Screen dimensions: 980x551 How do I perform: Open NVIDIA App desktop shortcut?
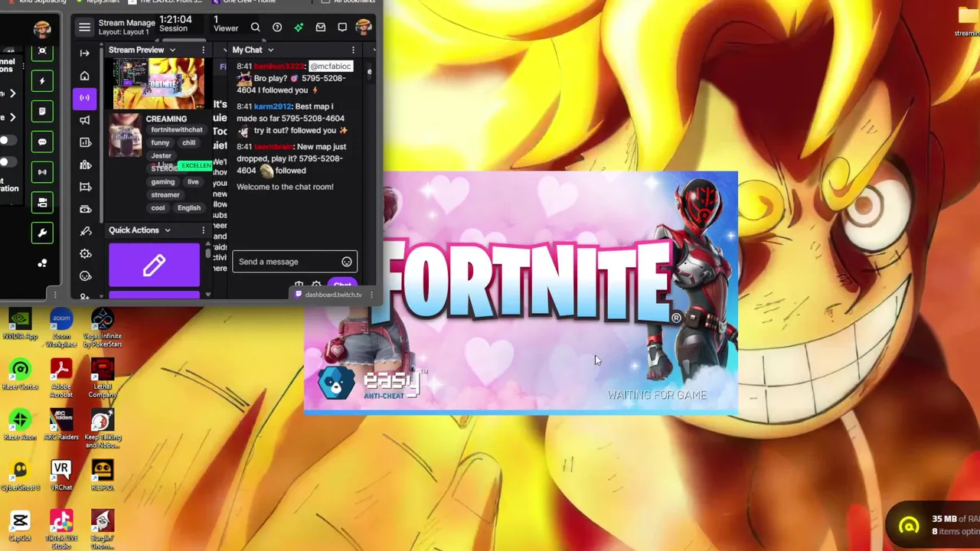click(x=20, y=324)
